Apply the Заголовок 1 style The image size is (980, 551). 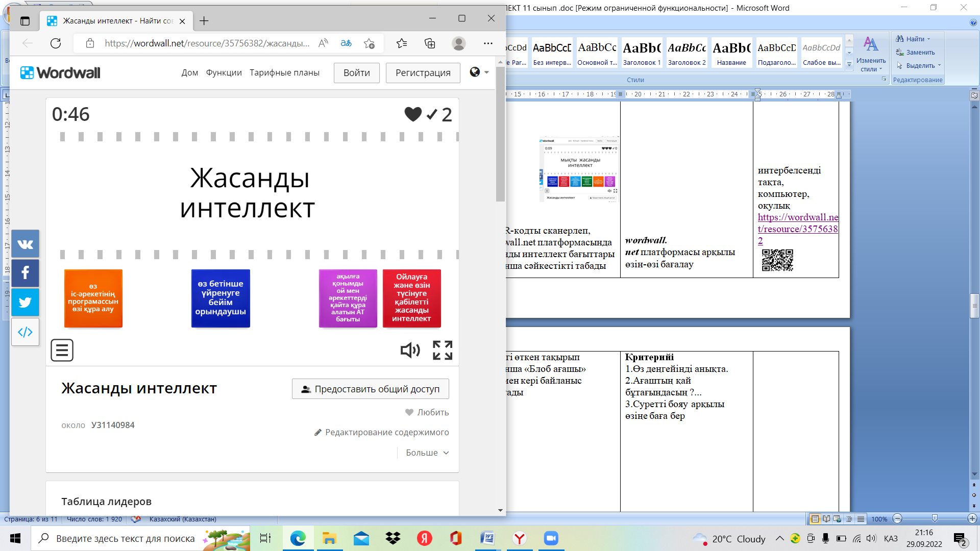coord(642,53)
